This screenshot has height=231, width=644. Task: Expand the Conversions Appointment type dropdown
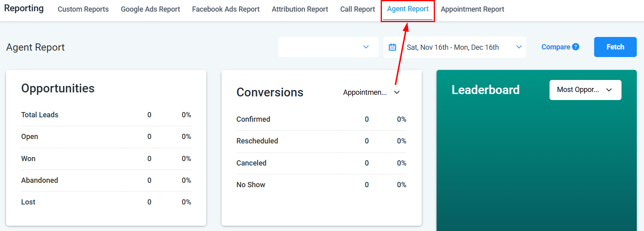pyautogui.click(x=371, y=92)
